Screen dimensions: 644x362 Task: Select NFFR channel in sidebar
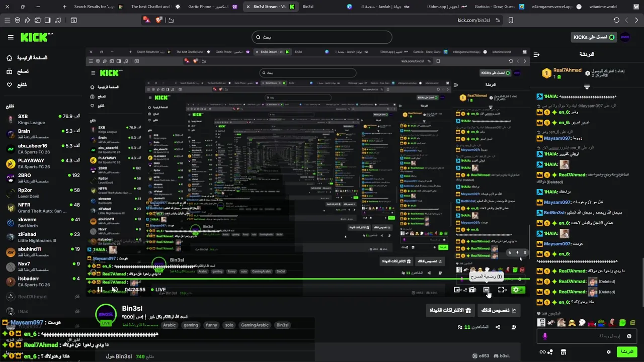click(43, 208)
